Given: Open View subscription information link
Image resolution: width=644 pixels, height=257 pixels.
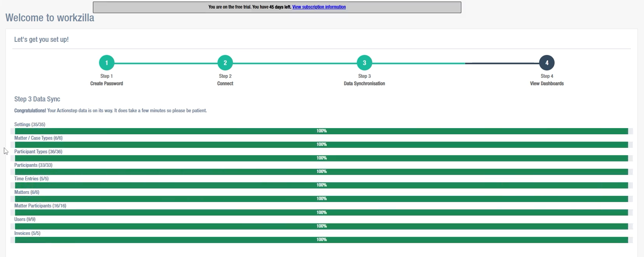Looking at the screenshot, I should pos(319,7).
